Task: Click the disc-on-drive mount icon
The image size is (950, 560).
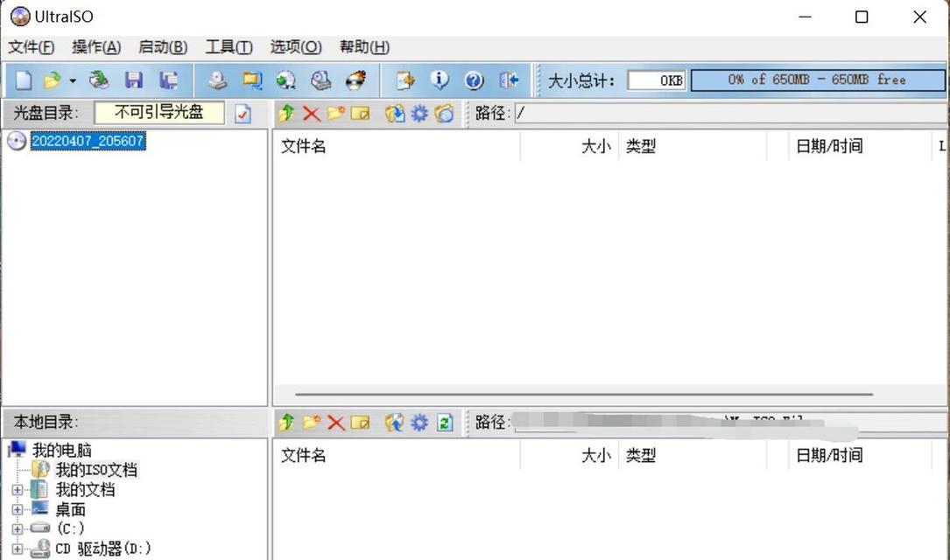Action: pos(321,80)
